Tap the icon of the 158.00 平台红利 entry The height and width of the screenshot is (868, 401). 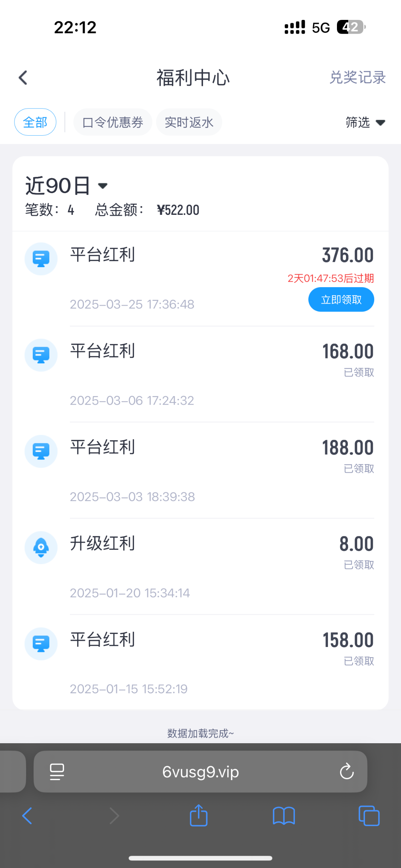(41, 643)
